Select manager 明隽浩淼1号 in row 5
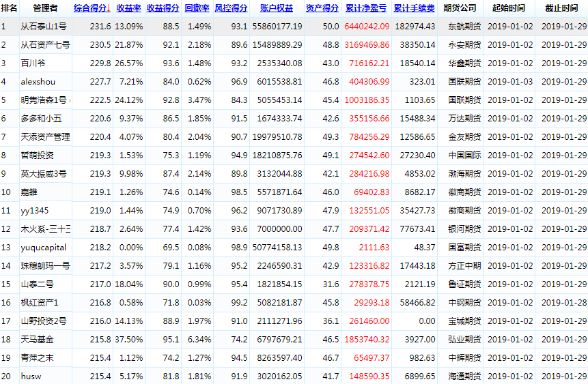This screenshot has width=588, height=384. [x=44, y=100]
